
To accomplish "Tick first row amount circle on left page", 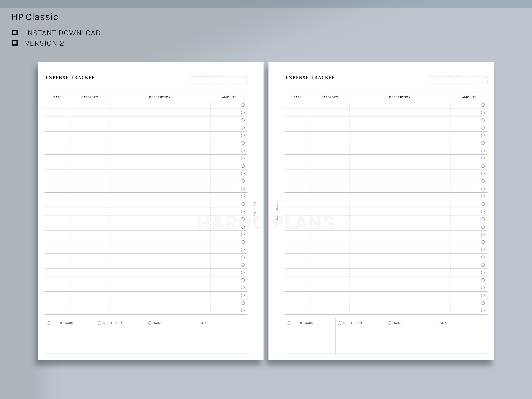I will pos(243,105).
